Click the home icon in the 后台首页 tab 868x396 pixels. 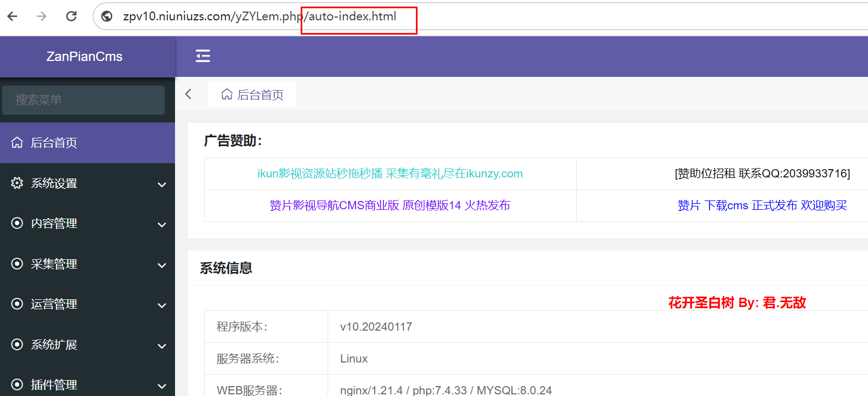pyautogui.click(x=227, y=94)
